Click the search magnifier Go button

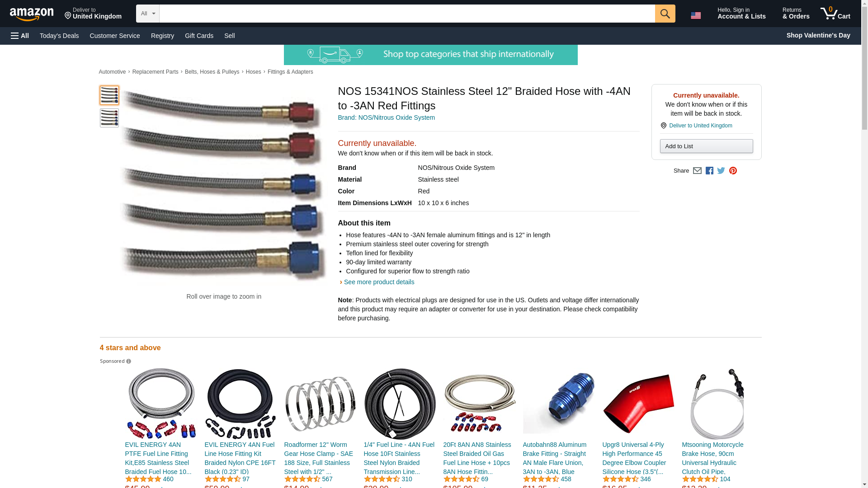pyautogui.click(x=665, y=14)
